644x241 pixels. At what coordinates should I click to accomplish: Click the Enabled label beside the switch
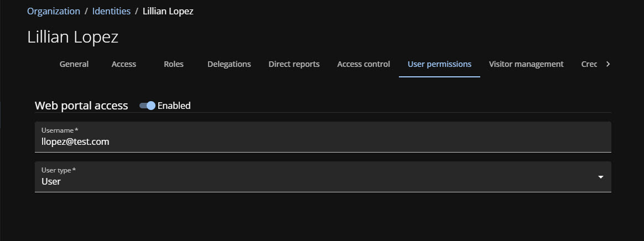tap(174, 106)
